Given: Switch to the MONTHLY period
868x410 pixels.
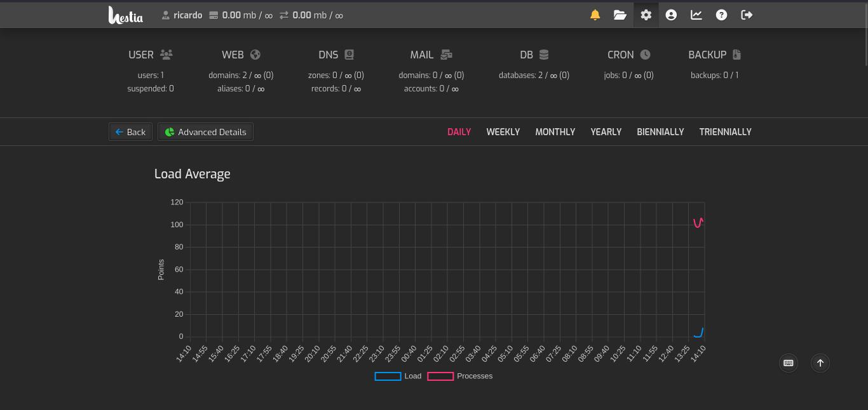Looking at the screenshot, I should coord(555,132).
